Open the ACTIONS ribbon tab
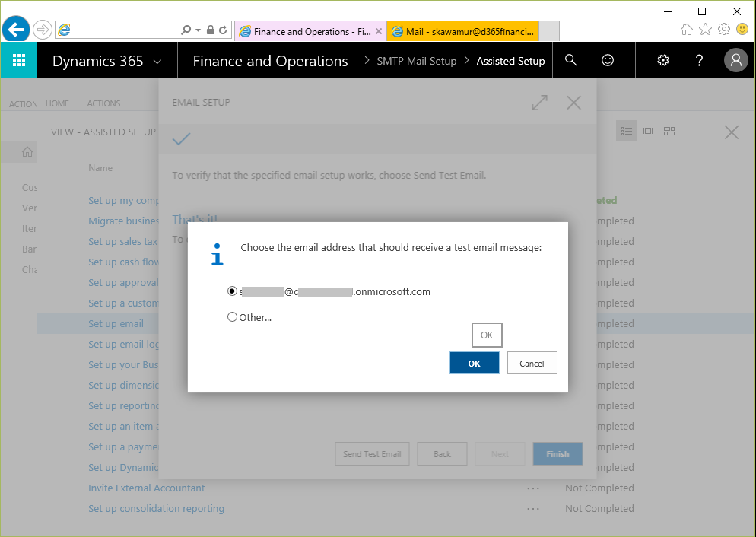 pos(103,103)
